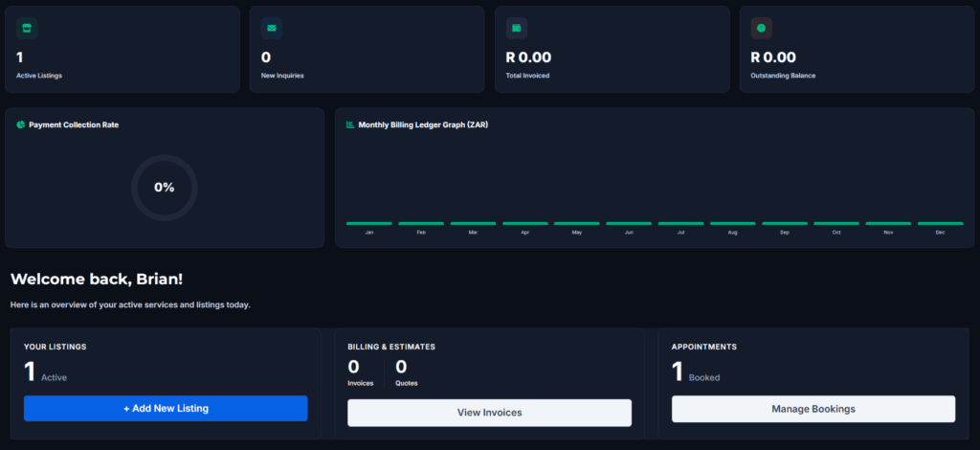Viewport: 980px width, 450px height.
Task: Select the Jul bar in ledger graph
Action: pyautogui.click(x=680, y=223)
